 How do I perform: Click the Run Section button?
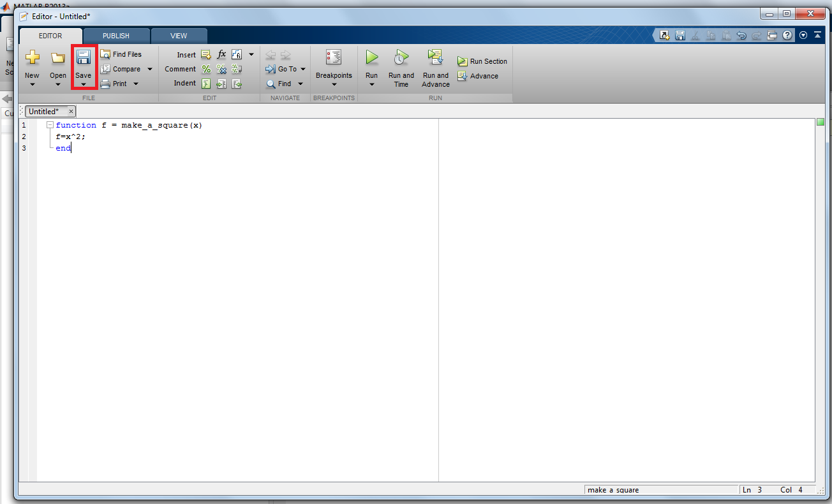point(482,61)
